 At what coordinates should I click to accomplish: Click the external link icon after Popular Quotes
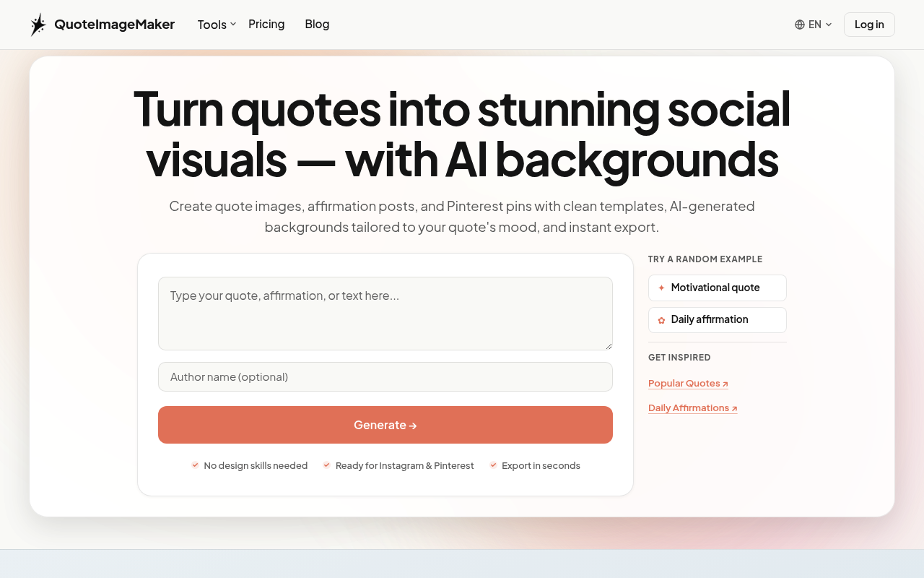tap(725, 383)
